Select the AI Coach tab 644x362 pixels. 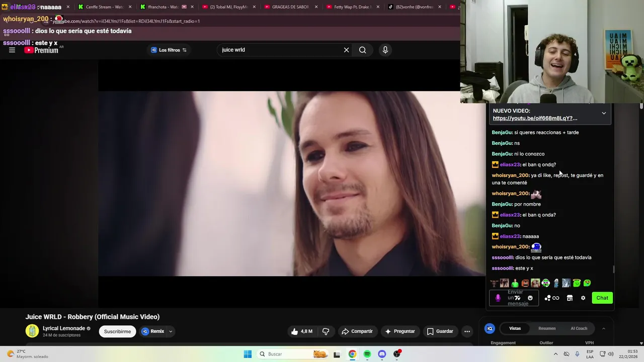coord(579,328)
